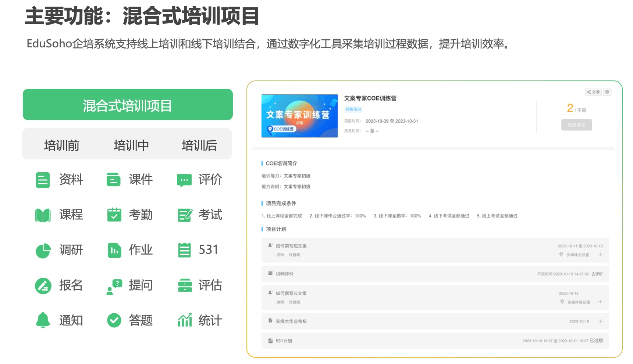Image resolution: width=633 pixels, height=364 pixels.
Task: Click the 报名 pencil circle icon
Action: click(x=43, y=286)
